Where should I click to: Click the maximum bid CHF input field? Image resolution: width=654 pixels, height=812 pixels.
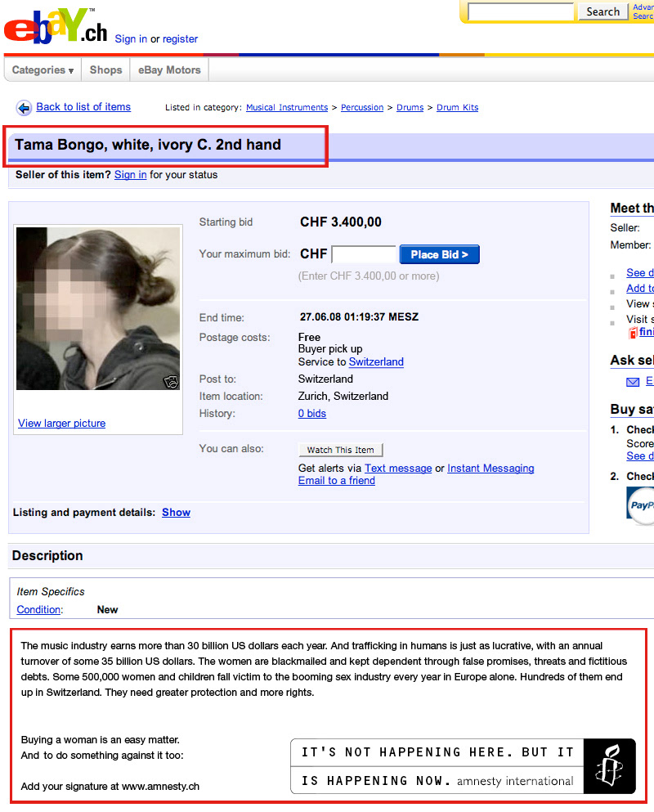(364, 254)
